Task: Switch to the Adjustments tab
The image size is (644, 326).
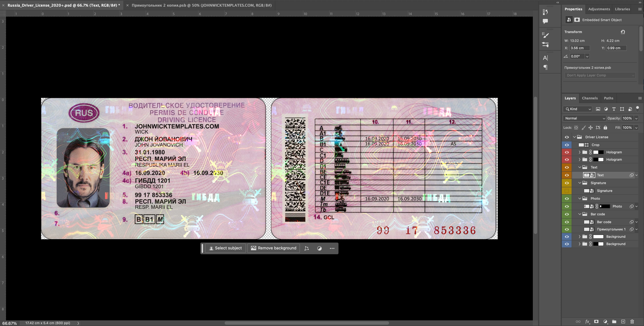Action: point(599,9)
